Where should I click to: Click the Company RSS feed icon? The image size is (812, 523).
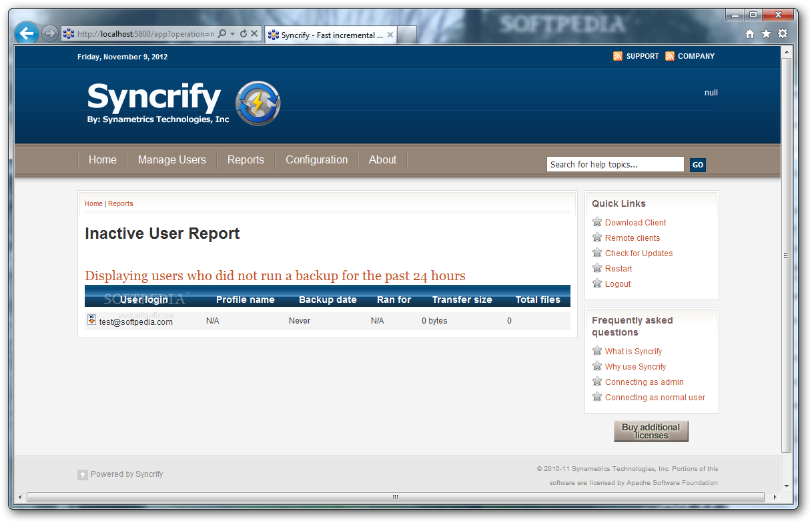pyautogui.click(x=670, y=56)
